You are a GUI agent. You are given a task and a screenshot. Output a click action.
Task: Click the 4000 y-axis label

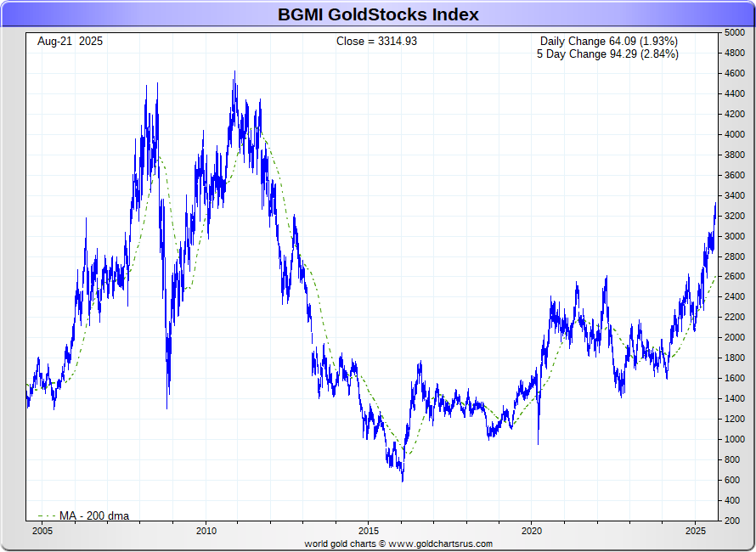[735, 134]
